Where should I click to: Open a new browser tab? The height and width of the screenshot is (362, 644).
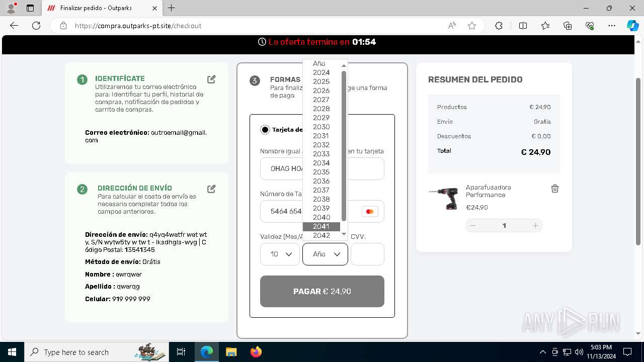(x=172, y=8)
